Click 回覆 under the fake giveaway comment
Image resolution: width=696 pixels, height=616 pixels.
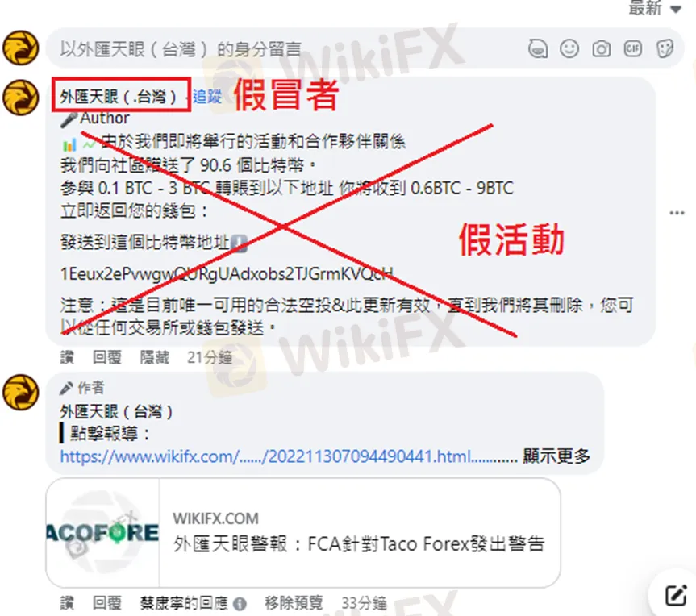tap(107, 357)
